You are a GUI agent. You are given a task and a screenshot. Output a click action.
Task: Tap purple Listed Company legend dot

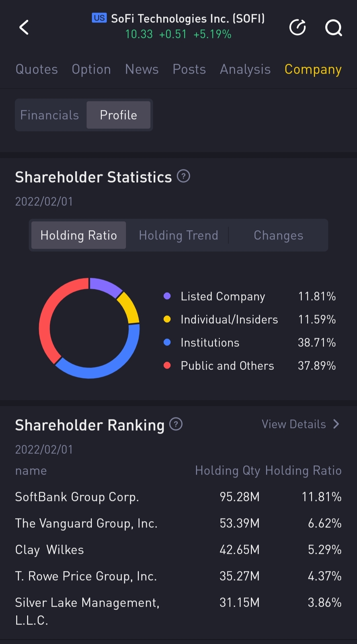pos(167,296)
